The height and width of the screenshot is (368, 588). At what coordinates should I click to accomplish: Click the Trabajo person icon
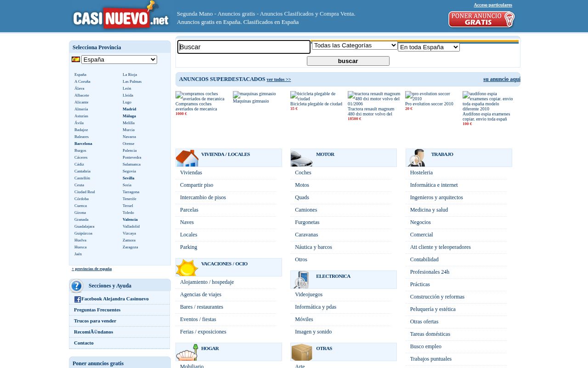(x=417, y=158)
